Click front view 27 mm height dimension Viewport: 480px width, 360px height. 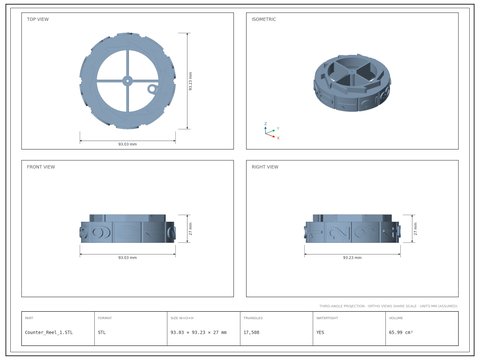(x=189, y=228)
